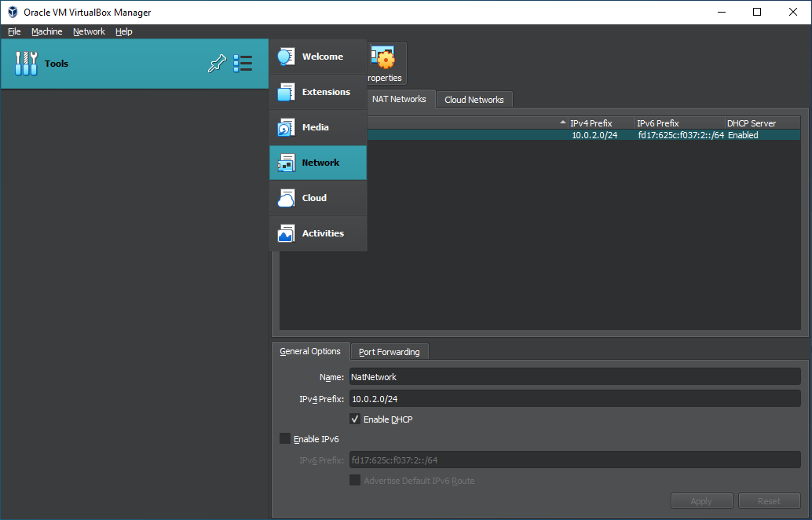Toggle the Enable DHCP checkbox
812x520 pixels.
(x=355, y=419)
